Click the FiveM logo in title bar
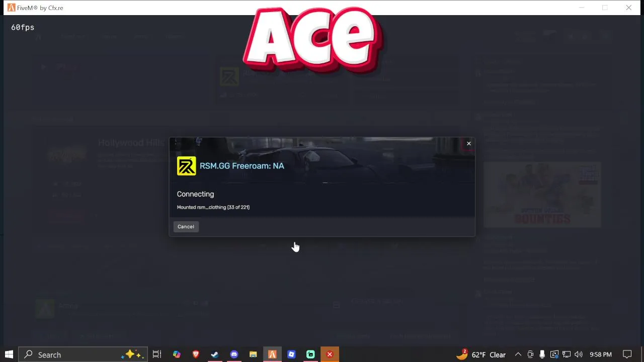 click(x=11, y=8)
